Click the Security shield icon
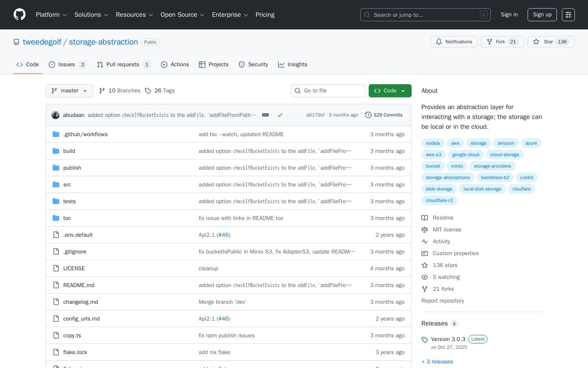The height and width of the screenshot is (368, 588). (242, 65)
